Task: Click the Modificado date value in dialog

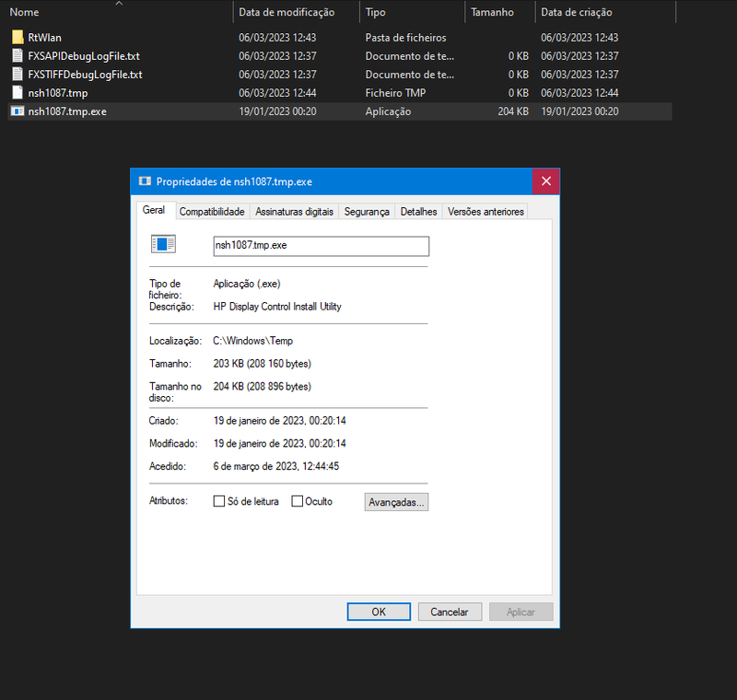Action: (280, 444)
